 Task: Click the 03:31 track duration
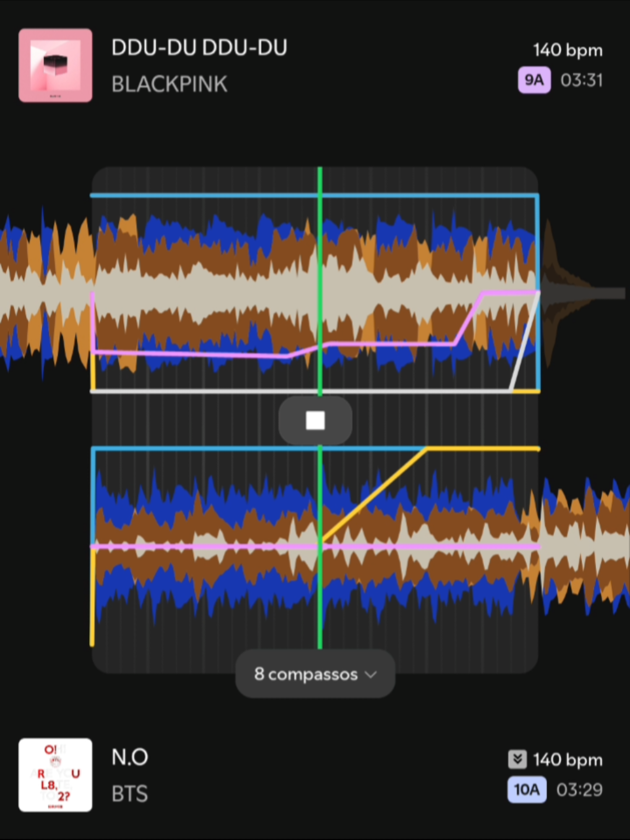[582, 80]
